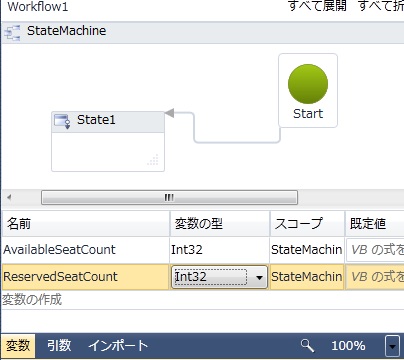This screenshot has height=360, width=404.
Task: Open the Int32 type dropdown for ReservedSeatCount
Action: coord(259,277)
